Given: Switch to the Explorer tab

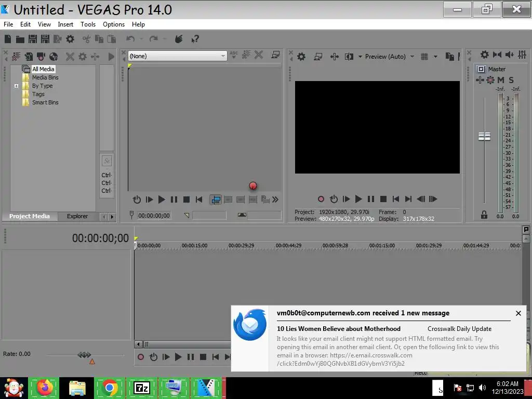Looking at the screenshot, I should [77, 216].
